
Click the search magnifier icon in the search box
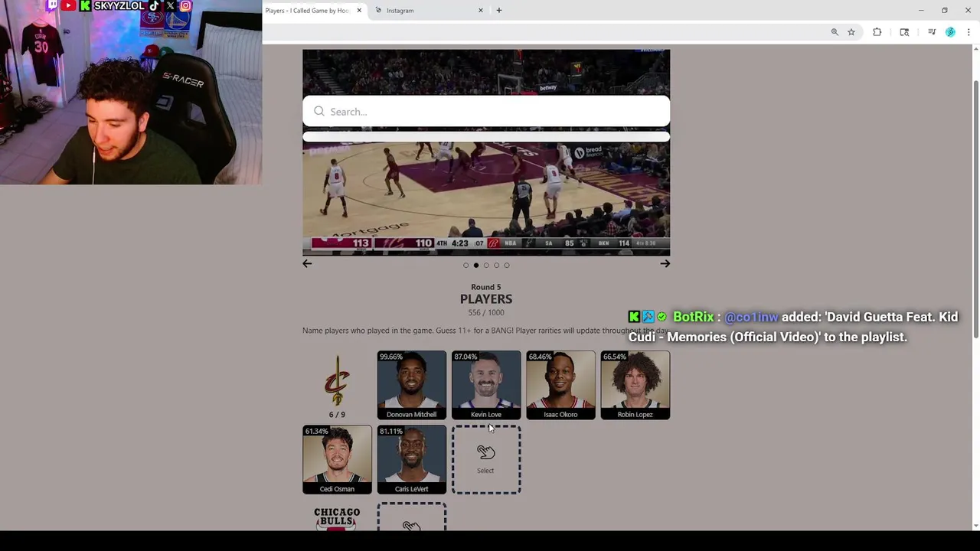[x=319, y=112]
